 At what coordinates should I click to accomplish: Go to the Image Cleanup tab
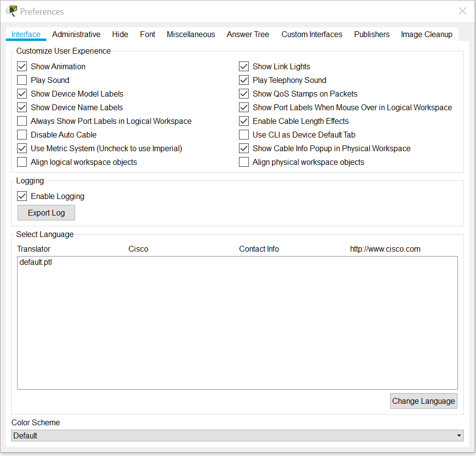tap(426, 35)
